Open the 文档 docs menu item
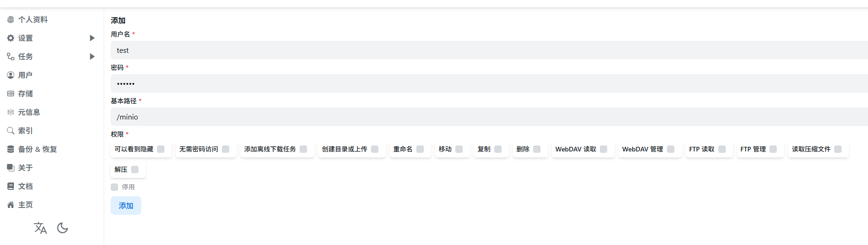The width and height of the screenshot is (868, 245). click(x=25, y=186)
